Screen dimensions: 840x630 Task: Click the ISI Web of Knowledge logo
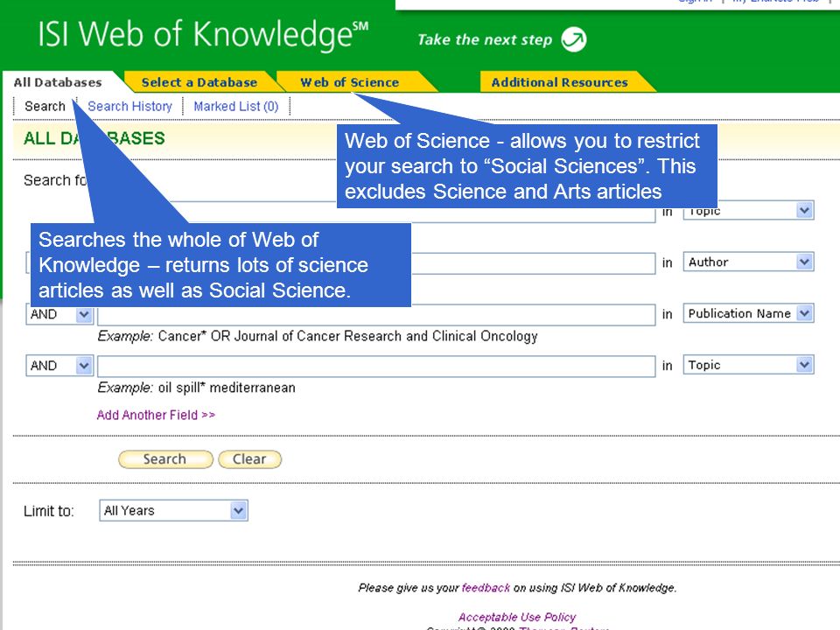point(202,35)
